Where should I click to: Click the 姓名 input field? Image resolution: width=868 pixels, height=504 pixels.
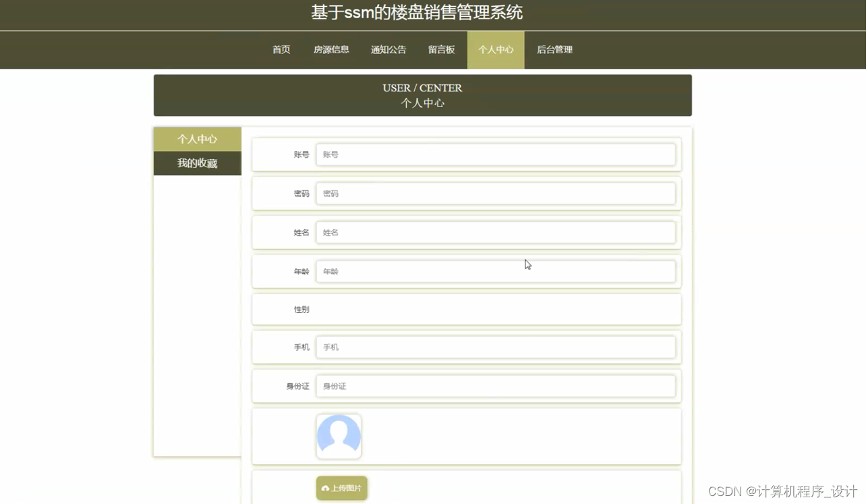[496, 232]
